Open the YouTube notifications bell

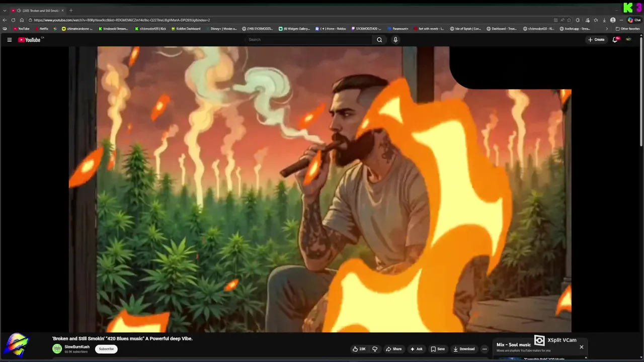click(615, 40)
